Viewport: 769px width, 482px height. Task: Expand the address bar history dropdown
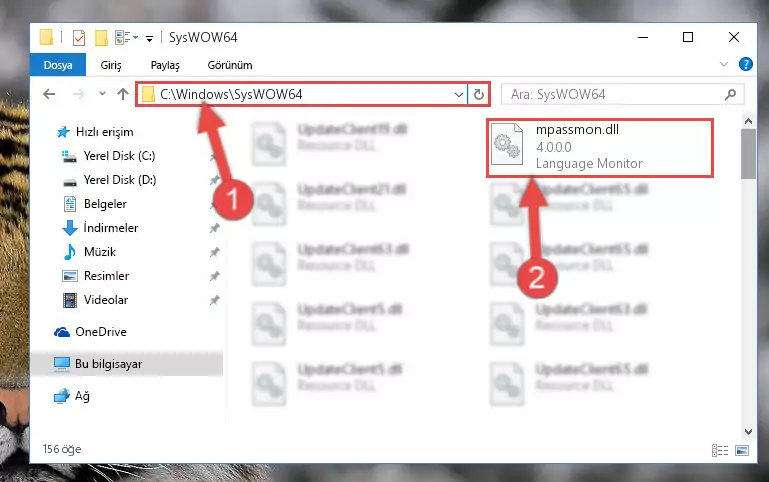(459, 94)
